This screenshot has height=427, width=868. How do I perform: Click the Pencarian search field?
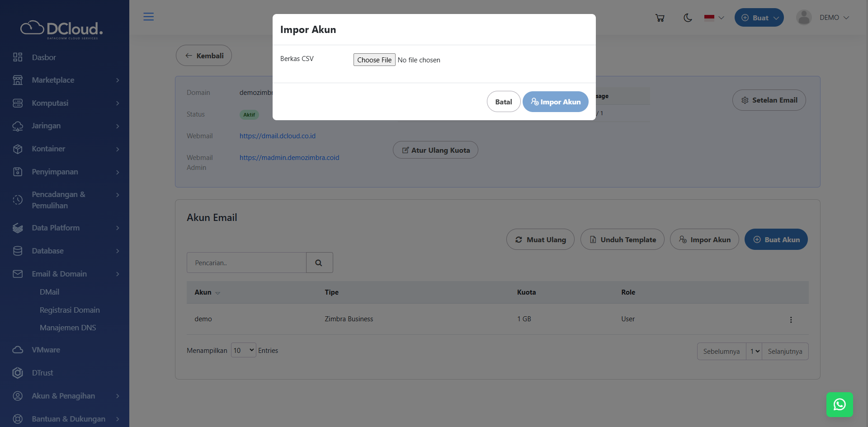coord(246,263)
